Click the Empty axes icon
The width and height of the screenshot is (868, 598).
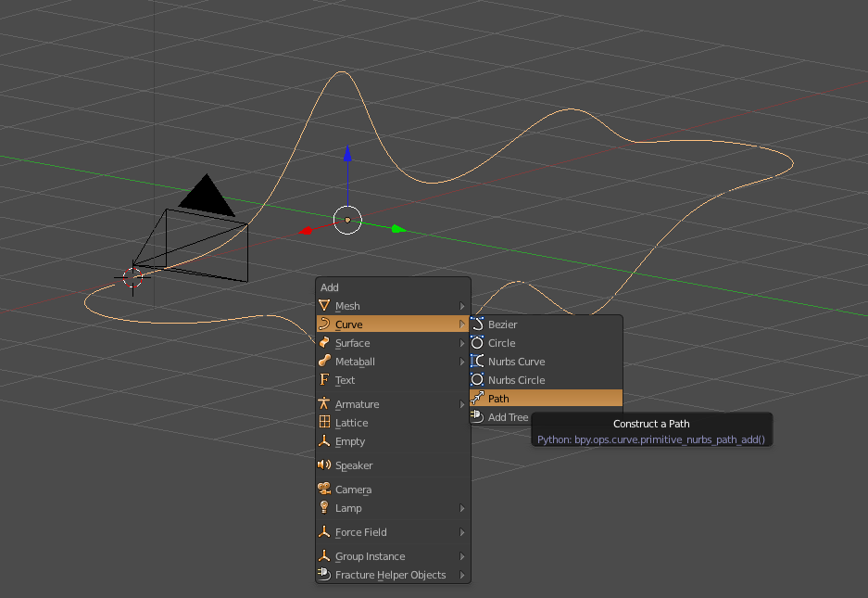pos(324,441)
